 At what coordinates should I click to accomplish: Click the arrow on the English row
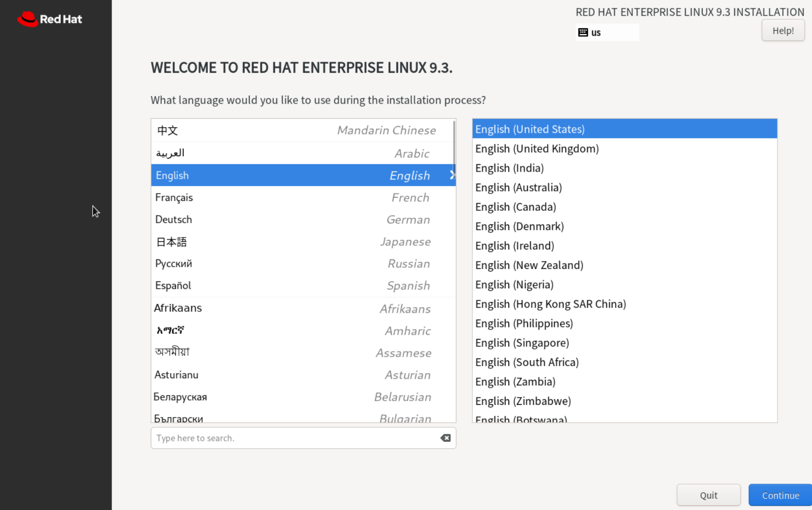(452, 175)
